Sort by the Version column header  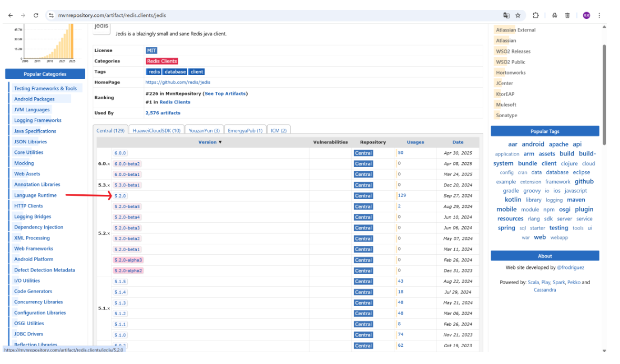coord(210,142)
